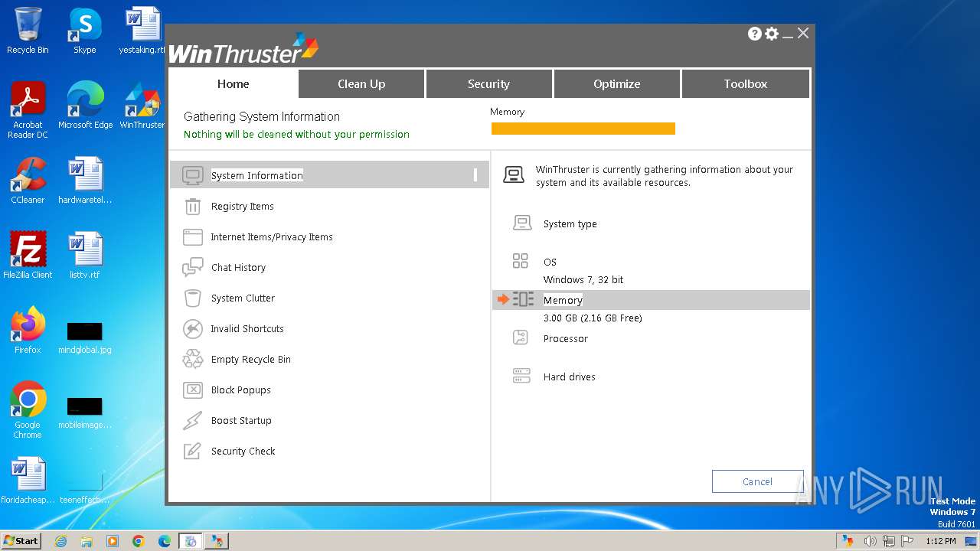Click the Security Check pencil icon
This screenshot has height=551, width=980.
click(x=192, y=452)
